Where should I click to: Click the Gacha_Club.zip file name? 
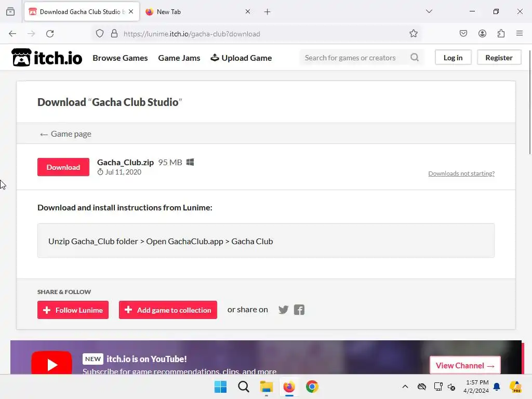pos(126,162)
